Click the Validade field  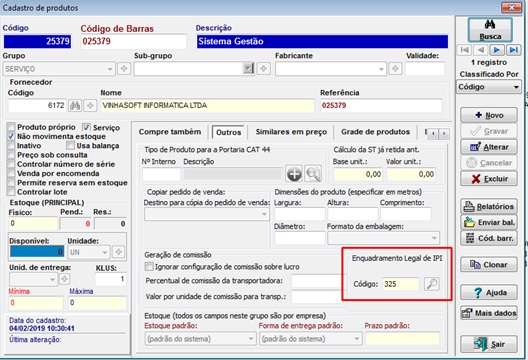(x=425, y=69)
